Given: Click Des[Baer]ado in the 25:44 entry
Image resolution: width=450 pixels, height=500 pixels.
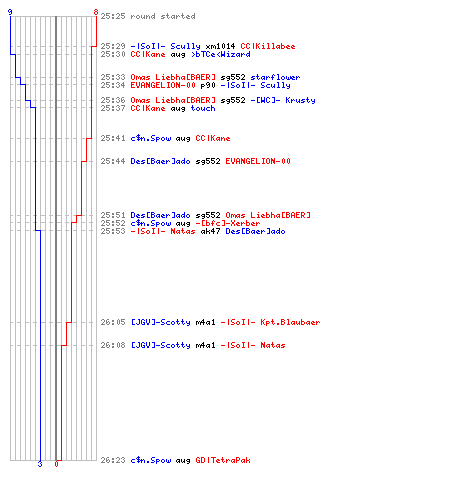Looking at the screenshot, I should click(x=160, y=161).
